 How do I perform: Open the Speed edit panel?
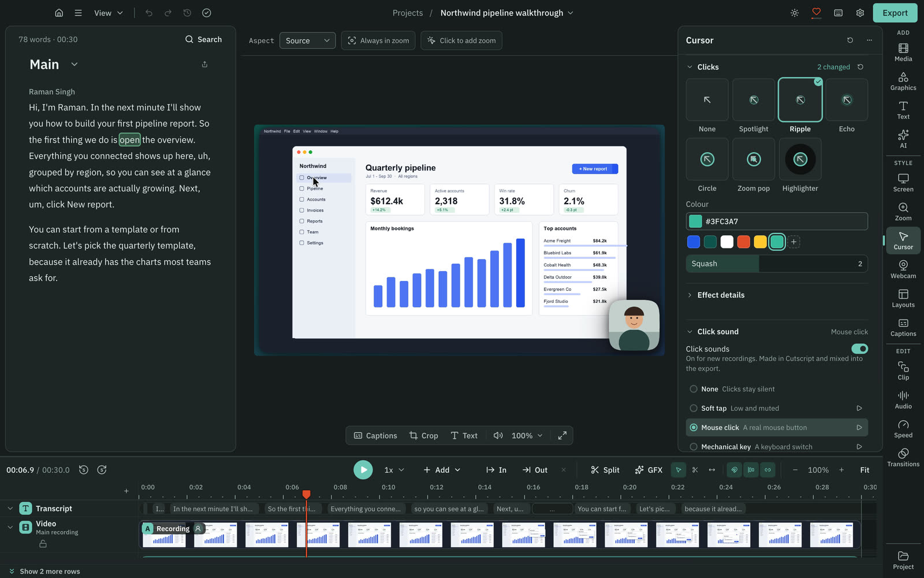coord(903,428)
